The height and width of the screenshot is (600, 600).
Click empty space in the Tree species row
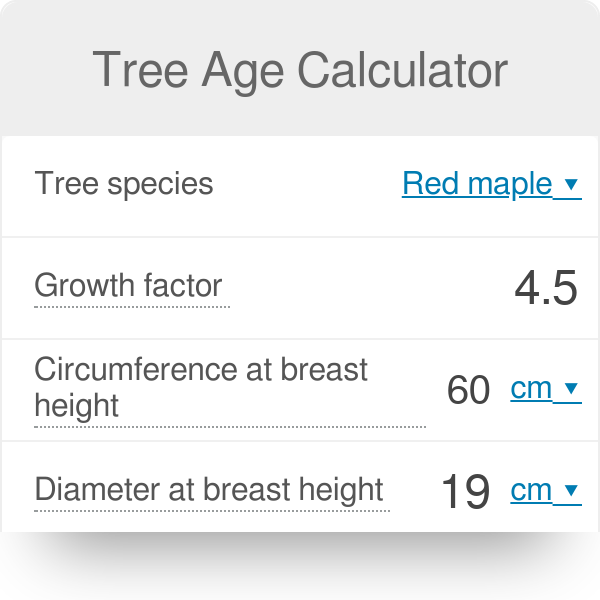(x=300, y=185)
